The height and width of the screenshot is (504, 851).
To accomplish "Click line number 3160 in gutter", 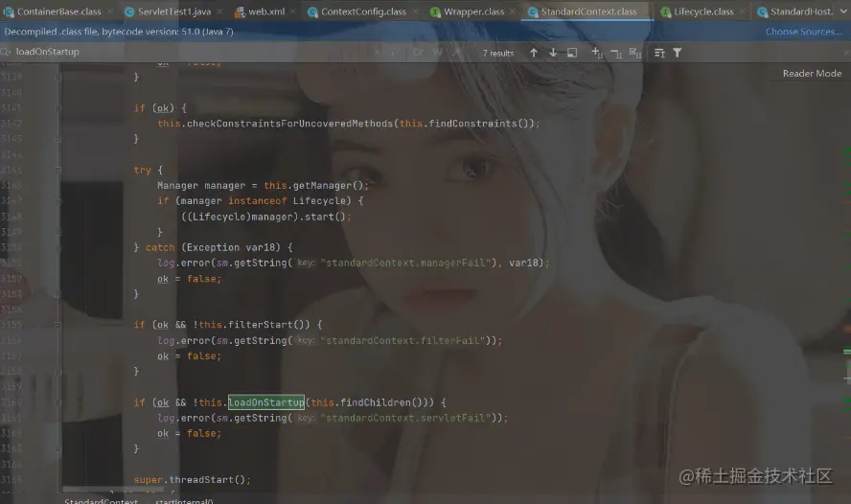I will coord(11,402).
